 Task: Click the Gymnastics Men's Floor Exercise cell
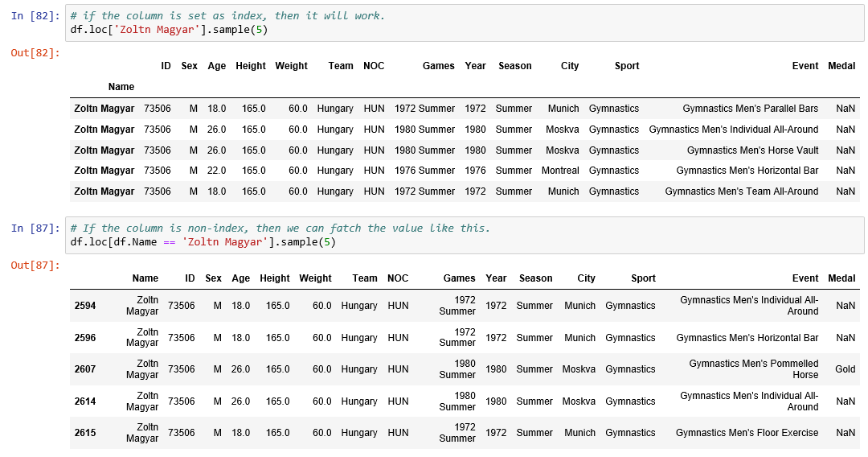click(x=747, y=433)
